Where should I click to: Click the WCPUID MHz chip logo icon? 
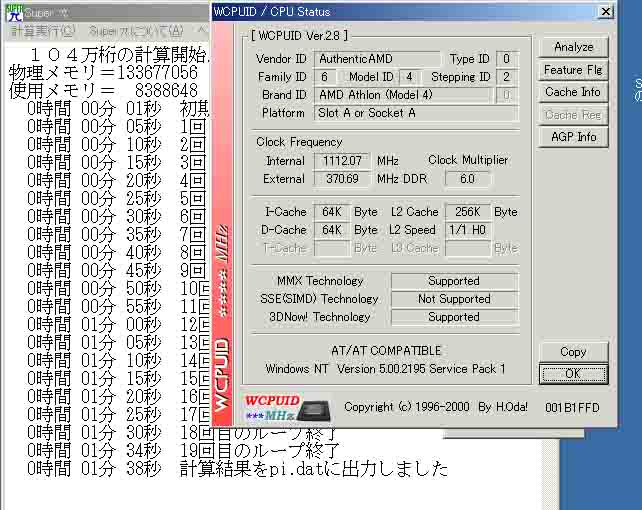pos(287,408)
